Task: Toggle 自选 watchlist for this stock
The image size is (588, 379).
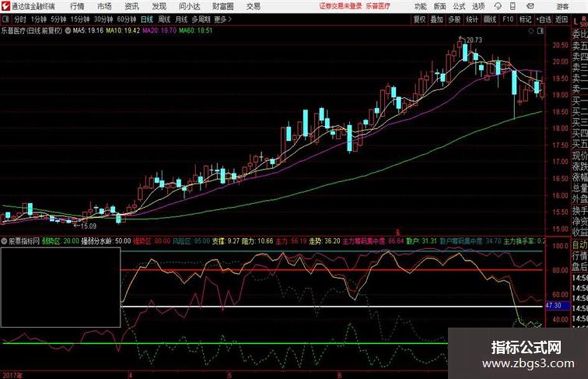Action: point(543,19)
